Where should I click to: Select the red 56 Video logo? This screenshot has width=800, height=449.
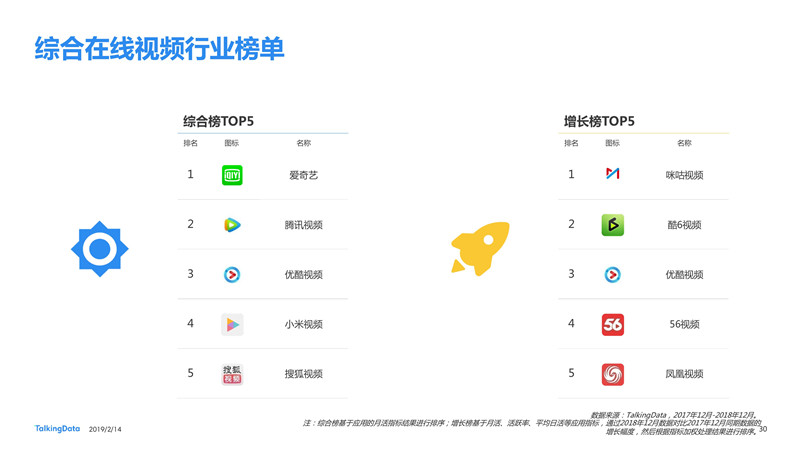(613, 325)
